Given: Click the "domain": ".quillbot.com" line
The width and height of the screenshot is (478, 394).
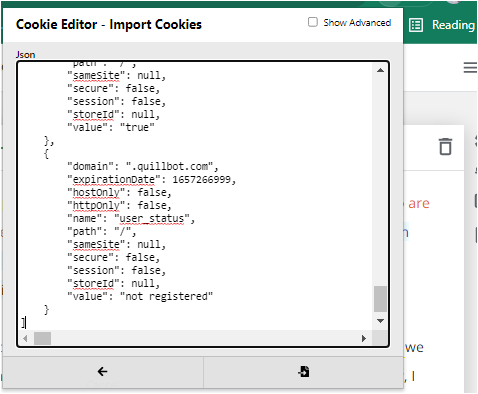Looking at the screenshot, I should 143,166.
